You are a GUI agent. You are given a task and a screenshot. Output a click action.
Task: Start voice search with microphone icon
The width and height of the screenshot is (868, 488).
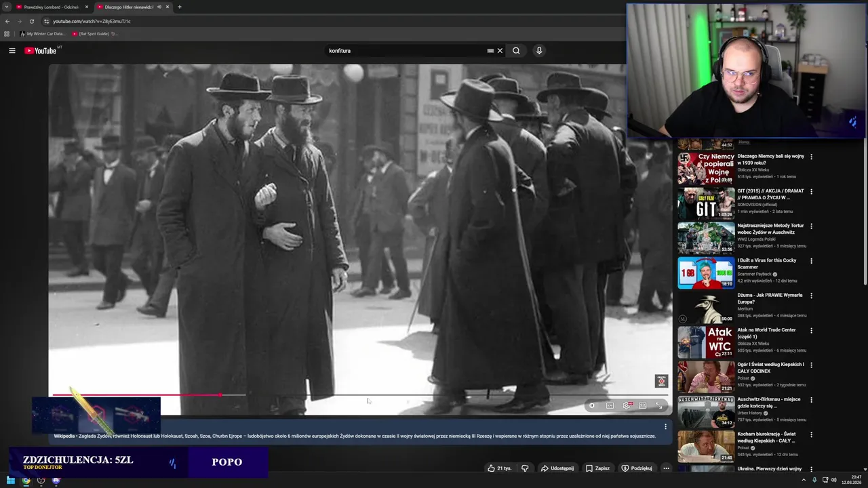coord(539,51)
